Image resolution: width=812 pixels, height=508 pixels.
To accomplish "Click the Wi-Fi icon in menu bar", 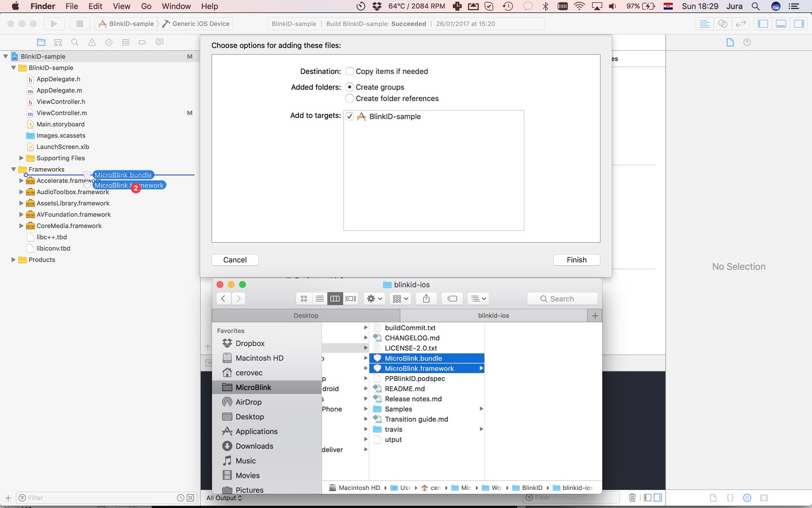I will click(x=579, y=6).
